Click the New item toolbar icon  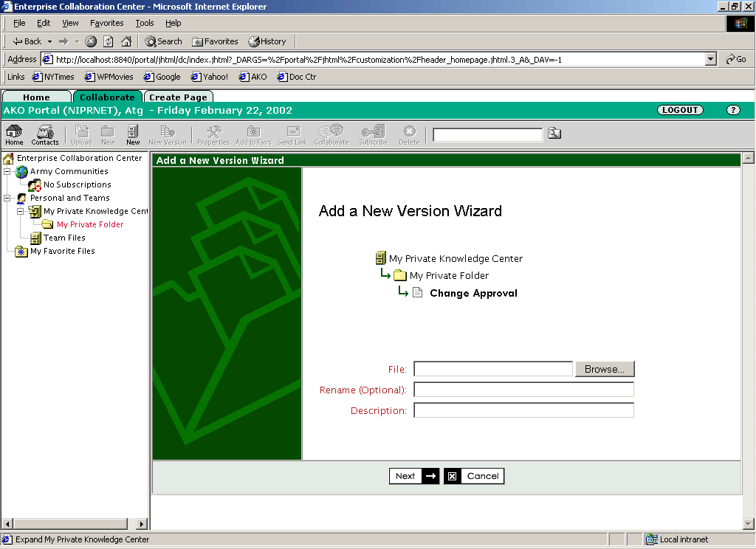133,134
